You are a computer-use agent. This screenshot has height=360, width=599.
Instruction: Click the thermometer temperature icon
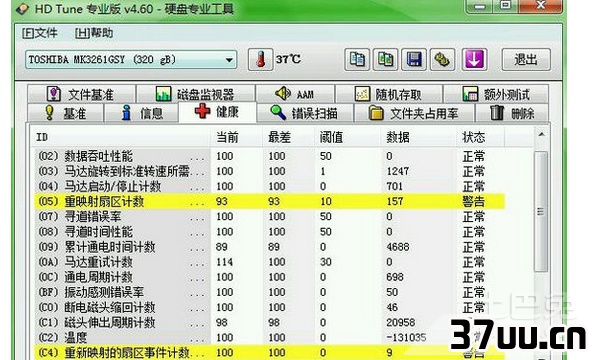click(x=261, y=60)
